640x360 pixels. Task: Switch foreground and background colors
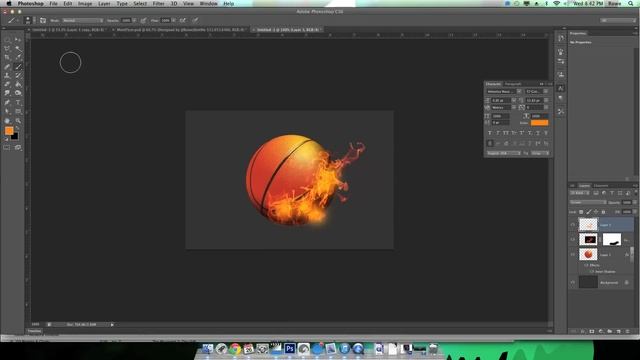point(17,128)
